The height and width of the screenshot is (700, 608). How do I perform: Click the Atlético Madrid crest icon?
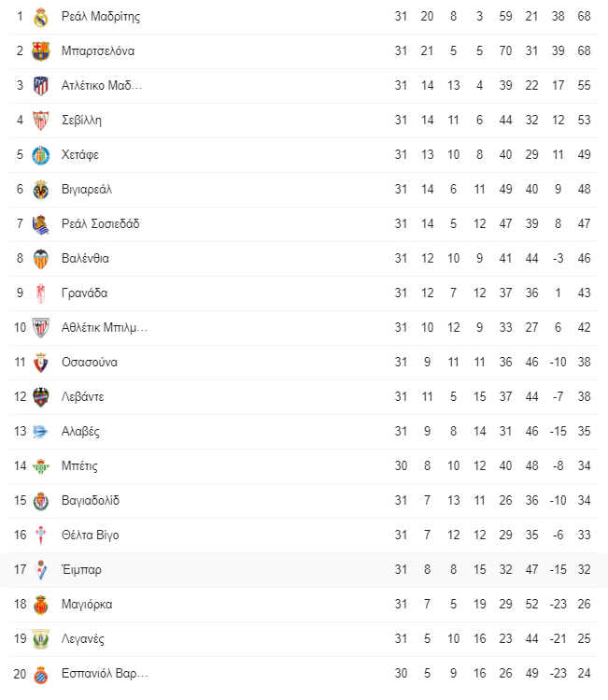(40, 86)
